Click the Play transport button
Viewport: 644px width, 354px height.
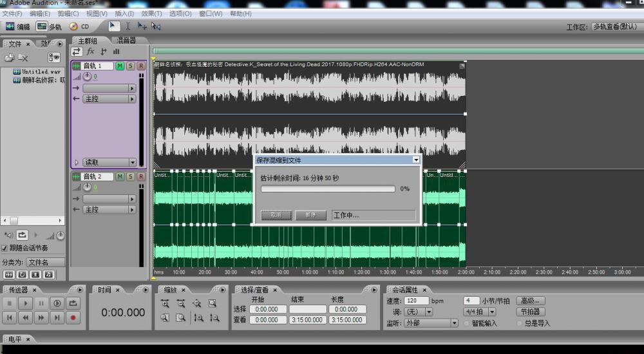(26, 304)
